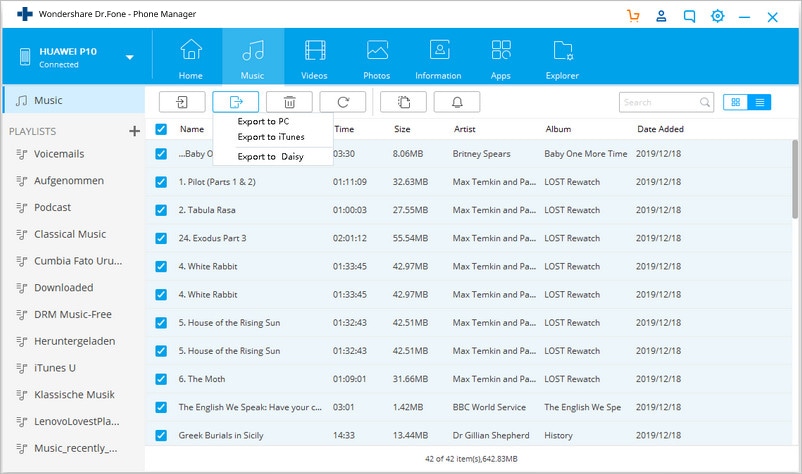802x474 pixels.
Task: Select the BBC World Service artist cell
Action: coord(489,407)
